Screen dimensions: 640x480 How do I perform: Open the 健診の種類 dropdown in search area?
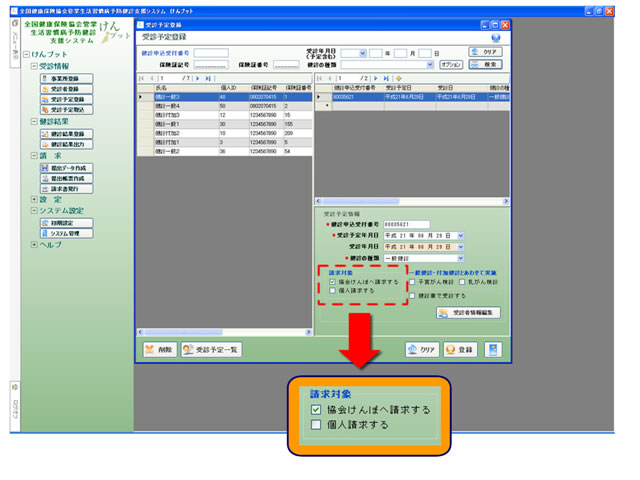(430, 64)
